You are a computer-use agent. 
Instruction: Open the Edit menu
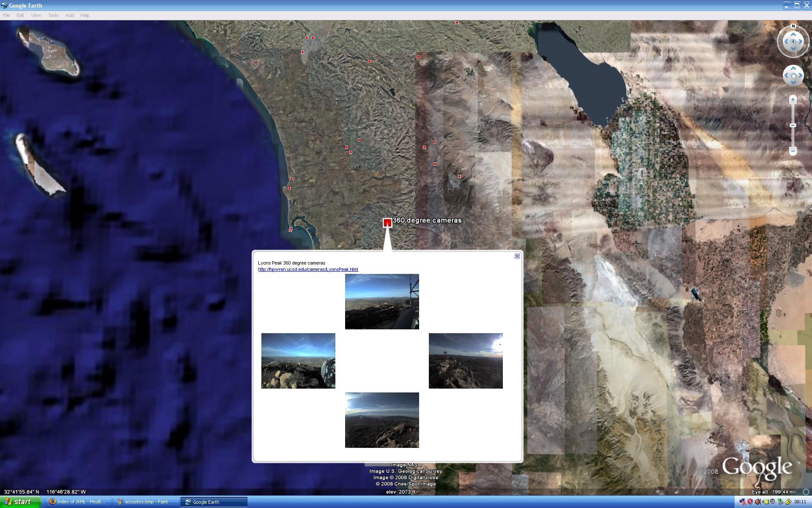[20, 15]
